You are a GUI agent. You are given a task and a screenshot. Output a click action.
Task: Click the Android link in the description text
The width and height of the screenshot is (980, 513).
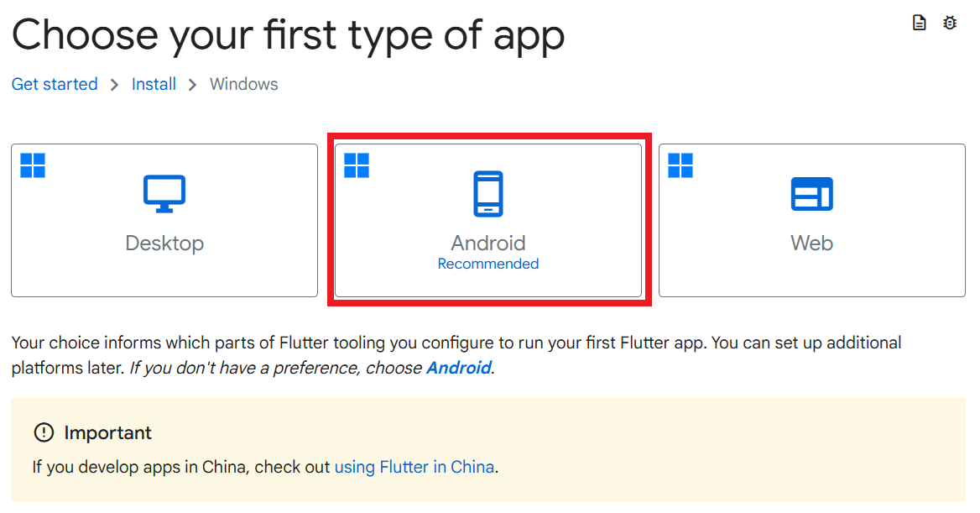[458, 368]
